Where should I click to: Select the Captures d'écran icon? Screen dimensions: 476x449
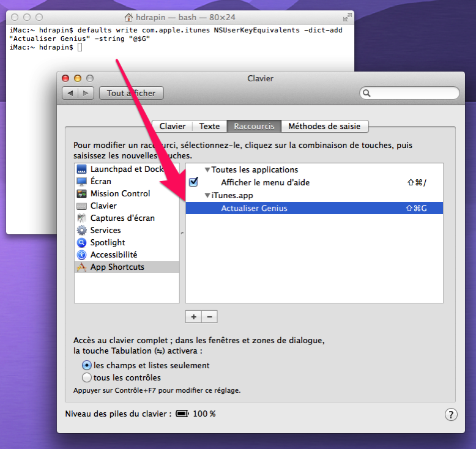[81, 218]
